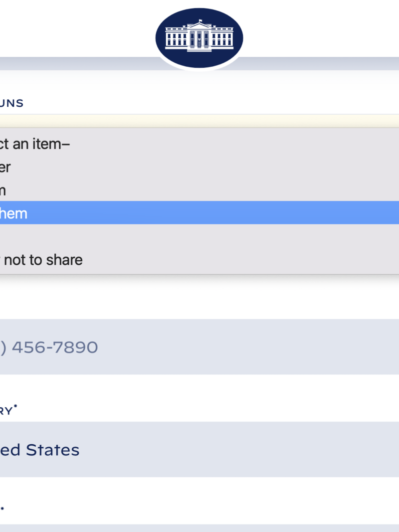The image size is (399, 532).
Task: Pick the "Prefer not to share" option
Action: 42,260
